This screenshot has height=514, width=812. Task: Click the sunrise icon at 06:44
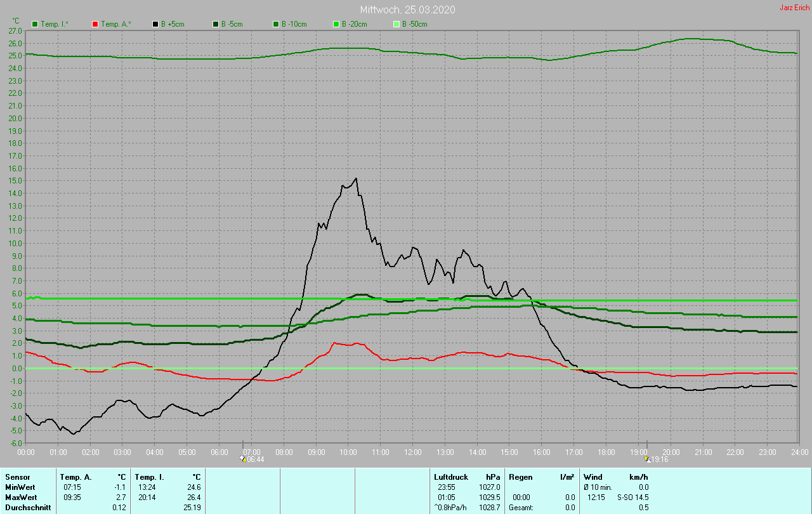243,459
